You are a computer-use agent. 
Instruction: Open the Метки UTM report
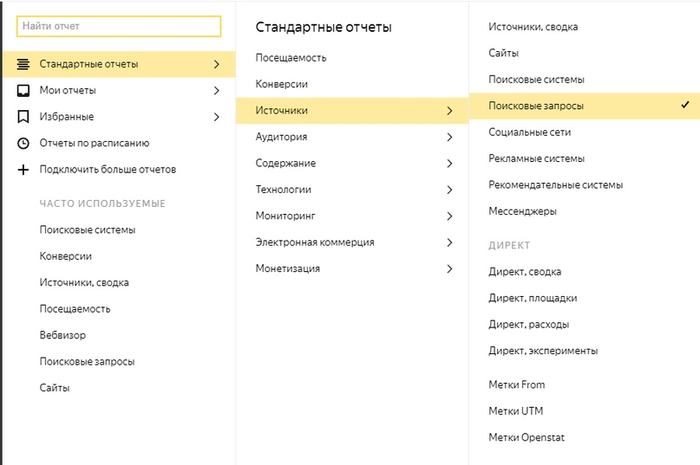tap(518, 411)
